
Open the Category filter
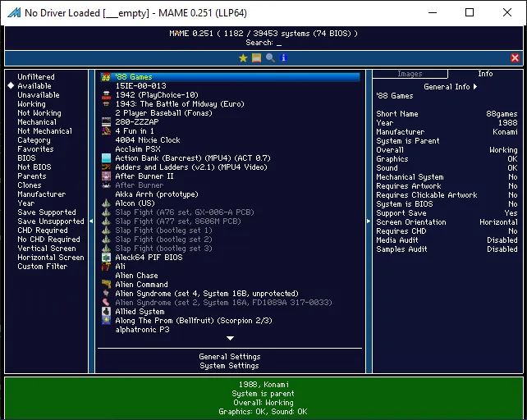[x=34, y=140]
